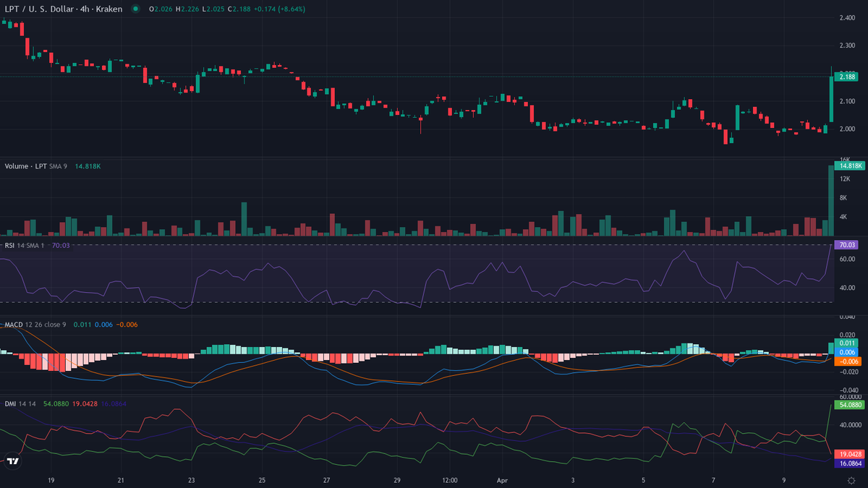
Task: Click the blue 0.006 MACD axis label
Action: [x=846, y=351]
